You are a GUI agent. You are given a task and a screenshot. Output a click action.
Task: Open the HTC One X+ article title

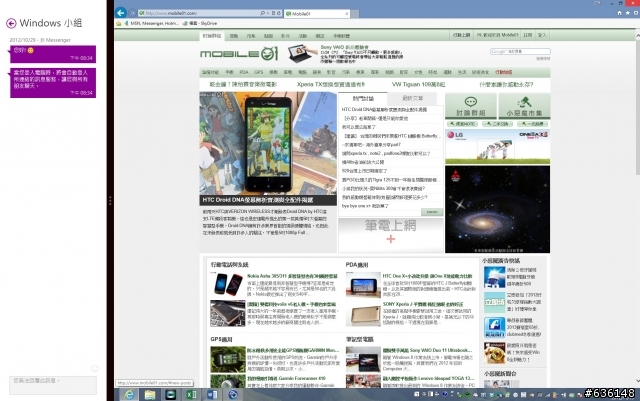(427, 276)
